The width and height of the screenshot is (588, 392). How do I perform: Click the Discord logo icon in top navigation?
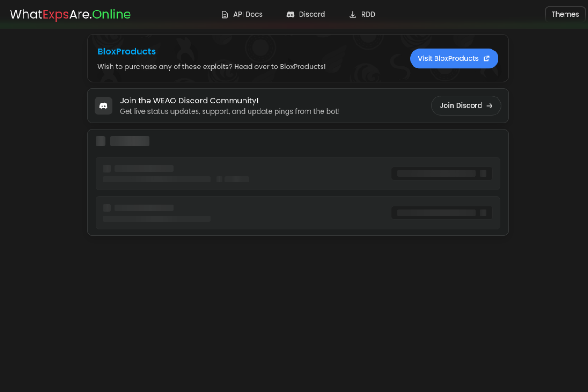(x=290, y=15)
